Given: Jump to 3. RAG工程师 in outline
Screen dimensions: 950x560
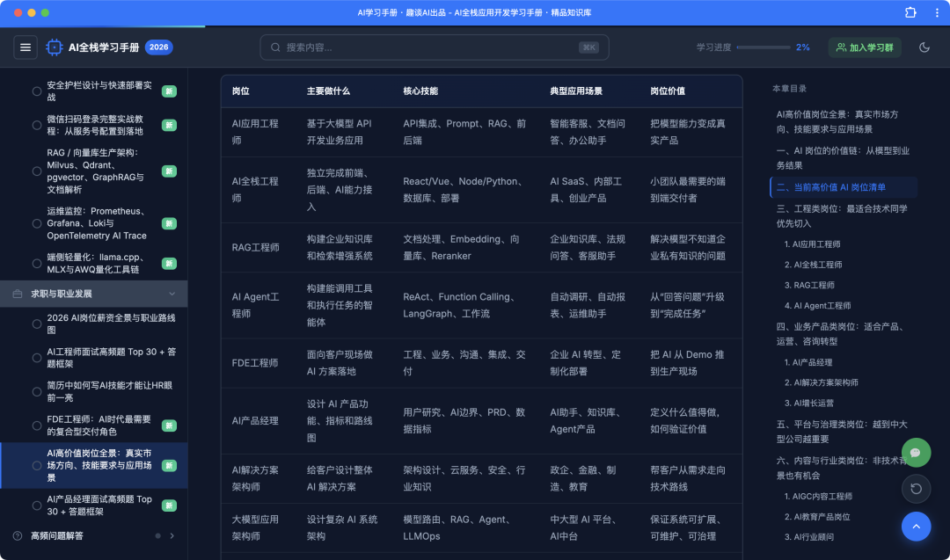Looking at the screenshot, I should 809,285.
